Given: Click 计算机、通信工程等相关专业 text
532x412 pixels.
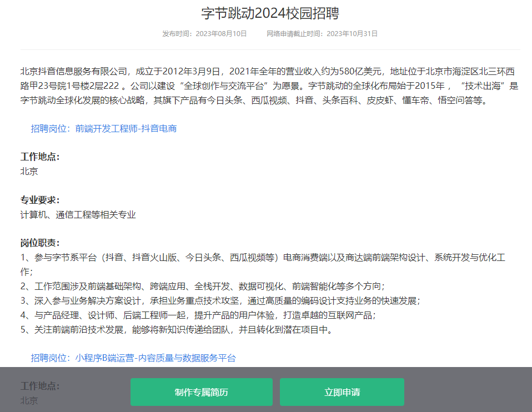Looking at the screenshot, I should point(78,215).
